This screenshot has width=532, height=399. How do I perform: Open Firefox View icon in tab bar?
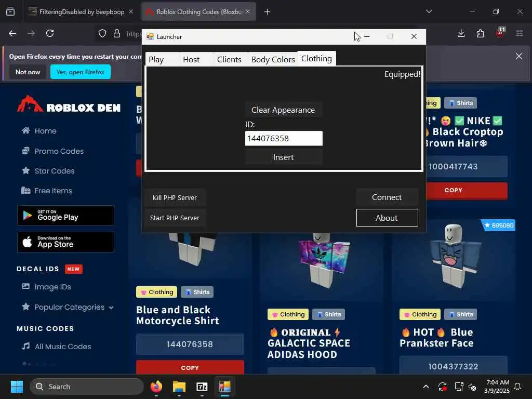point(10,11)
